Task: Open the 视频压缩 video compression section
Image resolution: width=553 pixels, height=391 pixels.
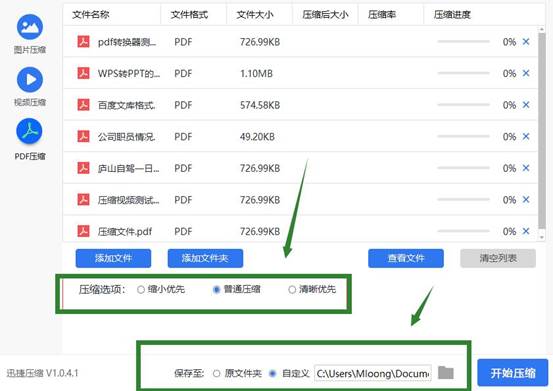Action: tap(30, 80)
